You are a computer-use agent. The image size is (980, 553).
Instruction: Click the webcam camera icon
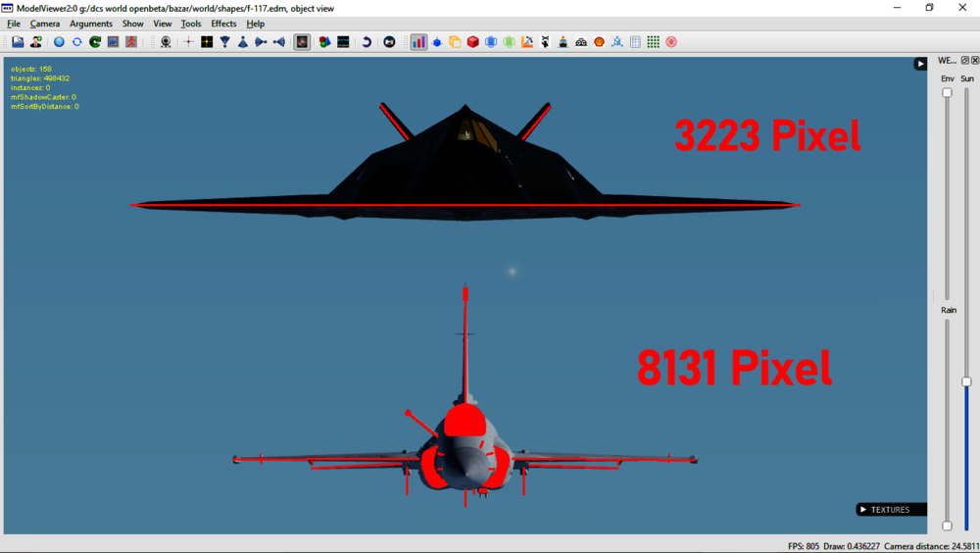pos(166,42)
